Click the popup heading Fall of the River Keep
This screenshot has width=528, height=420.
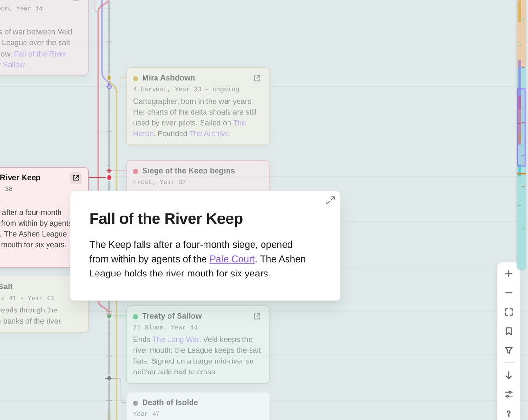[x=166, y=218]
